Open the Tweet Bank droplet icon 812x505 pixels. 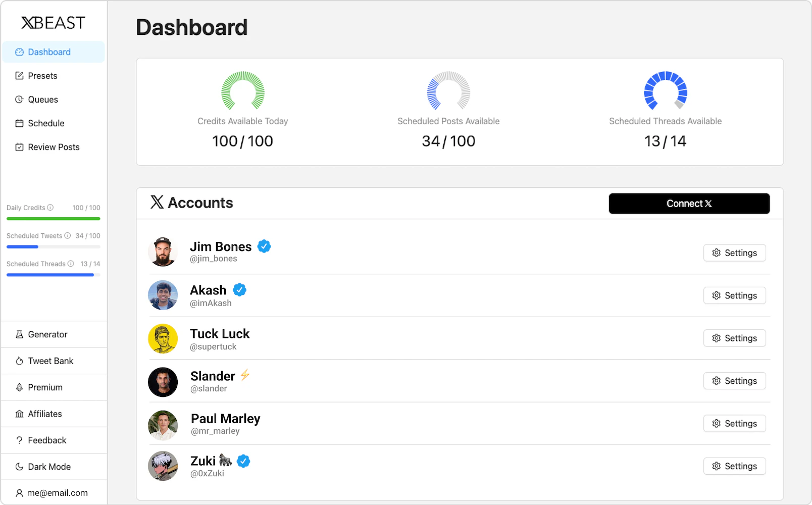(x=19, y=361)
